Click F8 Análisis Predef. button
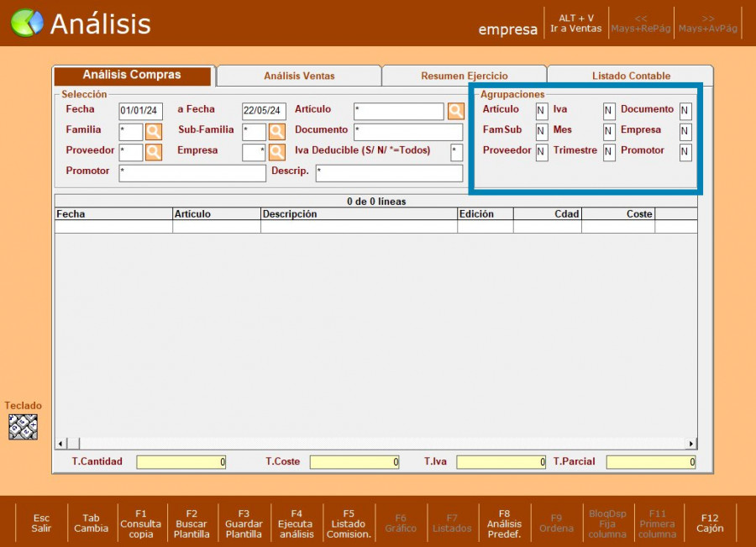 click(x=504, y=523)
